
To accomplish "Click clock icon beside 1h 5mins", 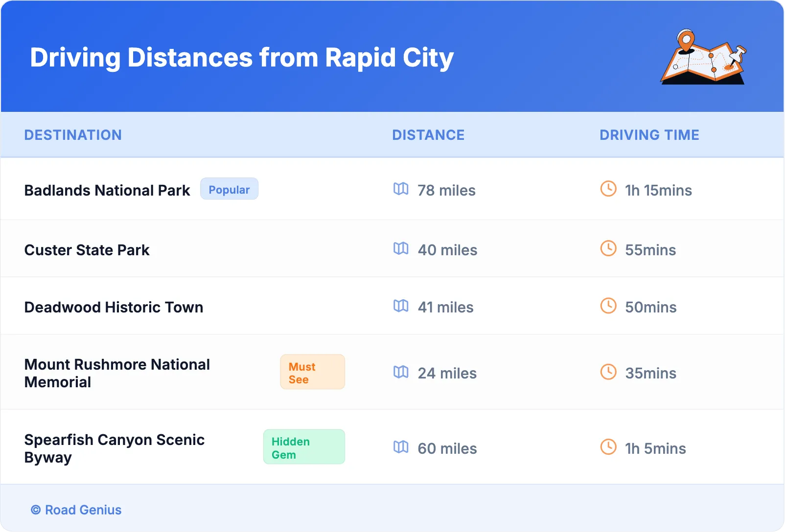I will click(x=608, y=447).
